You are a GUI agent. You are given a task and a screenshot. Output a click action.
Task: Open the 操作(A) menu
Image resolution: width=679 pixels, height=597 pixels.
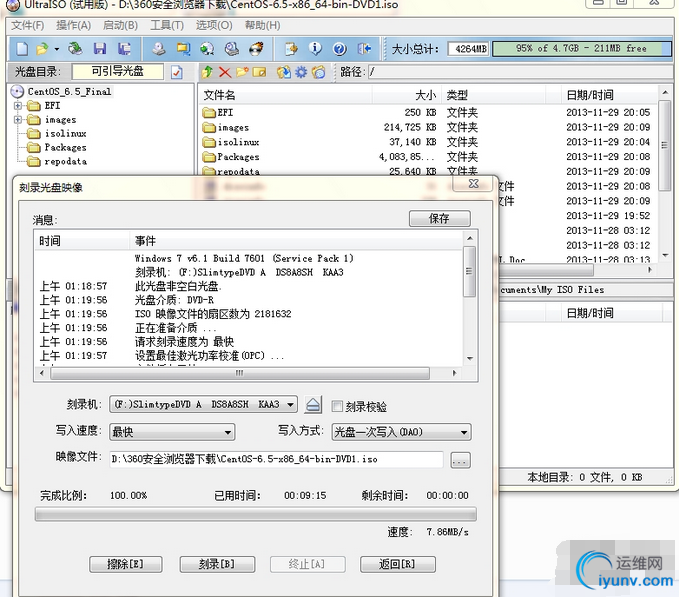click(74, 26)
